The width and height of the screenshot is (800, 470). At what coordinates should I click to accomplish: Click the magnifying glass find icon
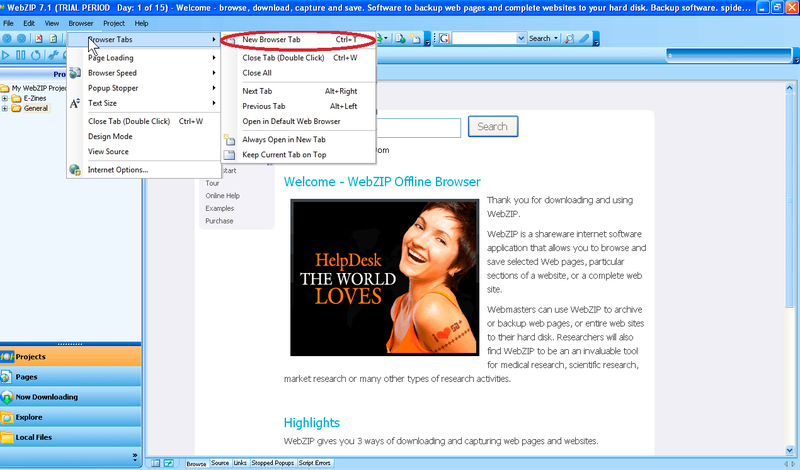pos(569,38)
